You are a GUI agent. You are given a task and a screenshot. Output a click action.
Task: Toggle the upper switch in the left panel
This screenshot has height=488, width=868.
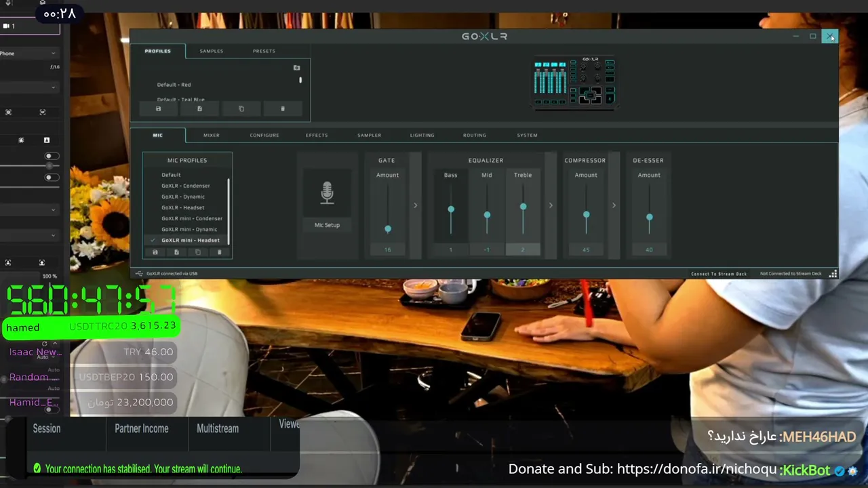[x=52, y=157]
